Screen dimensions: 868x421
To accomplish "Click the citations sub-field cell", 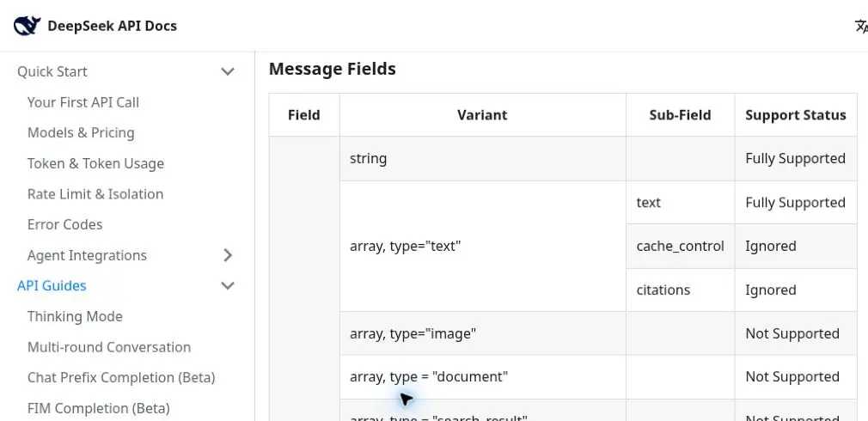I will click(x=681, y=290).
